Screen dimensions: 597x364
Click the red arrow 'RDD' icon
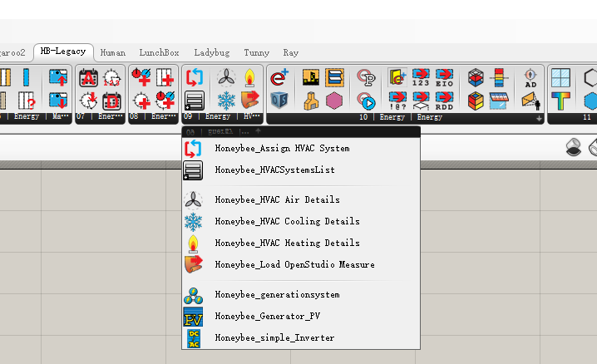point(444,101)
